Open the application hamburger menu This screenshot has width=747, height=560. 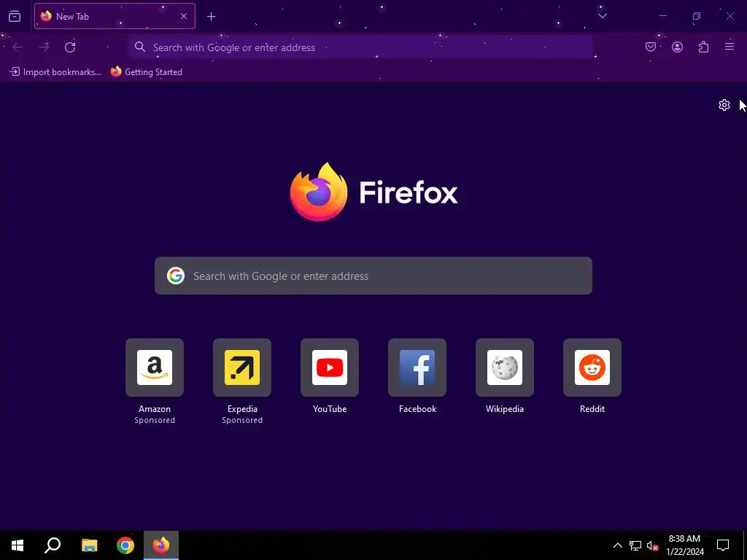pos(729,47)
